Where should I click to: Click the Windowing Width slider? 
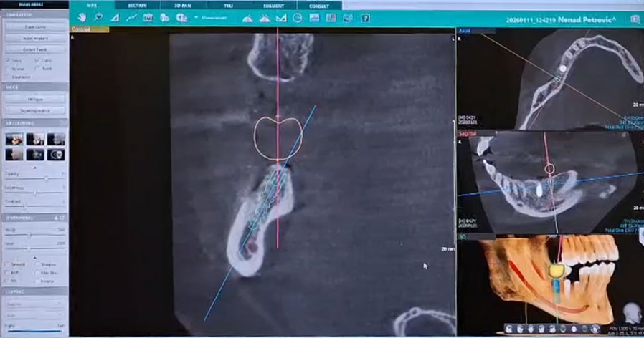tap(34, 235)
